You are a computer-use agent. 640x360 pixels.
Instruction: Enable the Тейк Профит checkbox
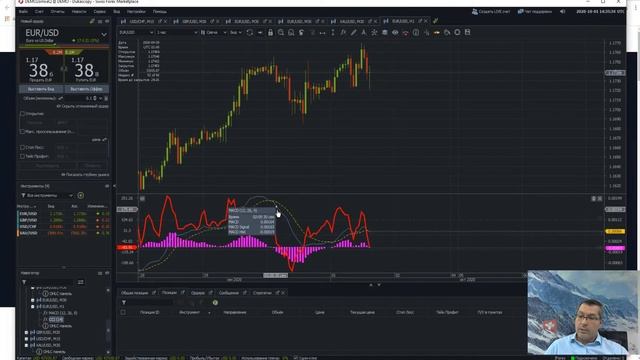(x=22, y=156)
